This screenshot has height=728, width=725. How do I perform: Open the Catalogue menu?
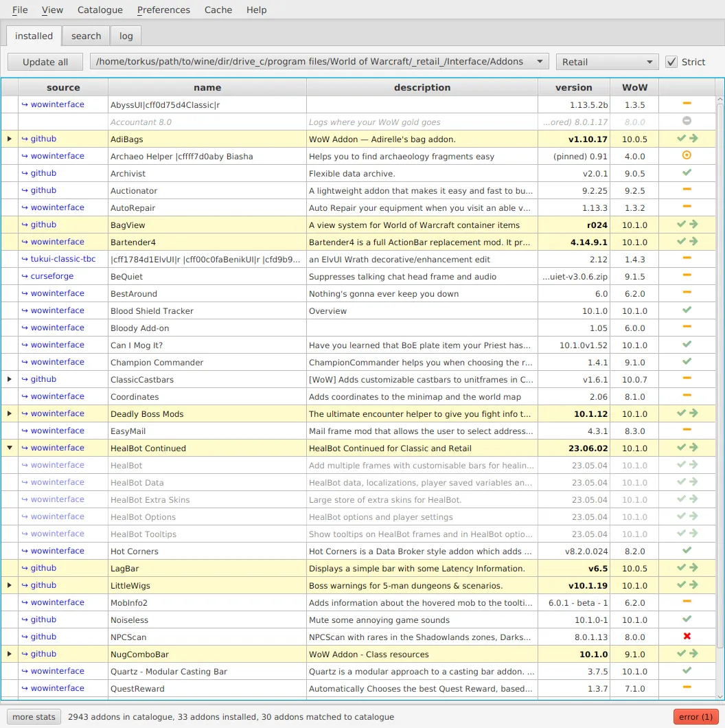100,10
